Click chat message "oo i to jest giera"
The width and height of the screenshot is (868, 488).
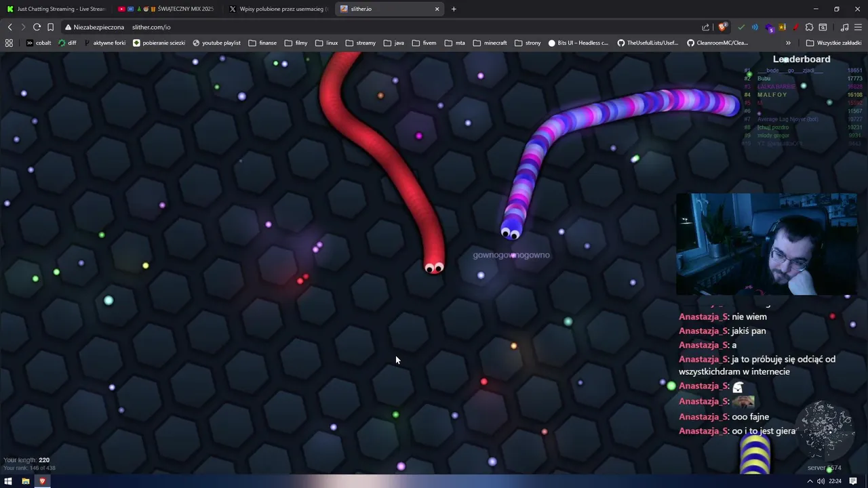pos(764,431)
